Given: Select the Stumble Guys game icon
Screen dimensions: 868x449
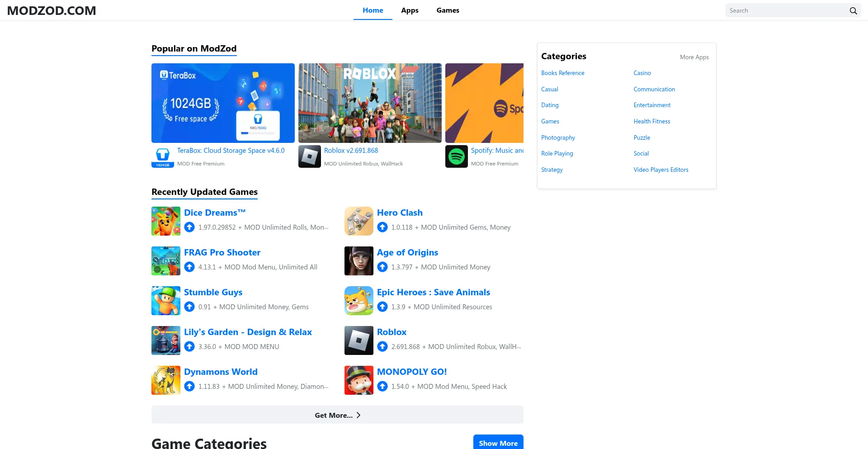Looking at the screenshot, I should (166, 301).
